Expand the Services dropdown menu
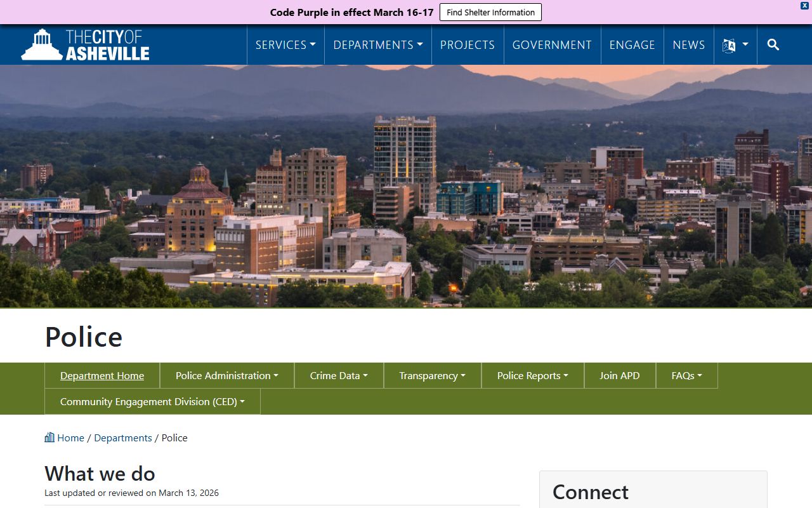Image resolution: width=812 pixels, height=508 pixels. 285,45
